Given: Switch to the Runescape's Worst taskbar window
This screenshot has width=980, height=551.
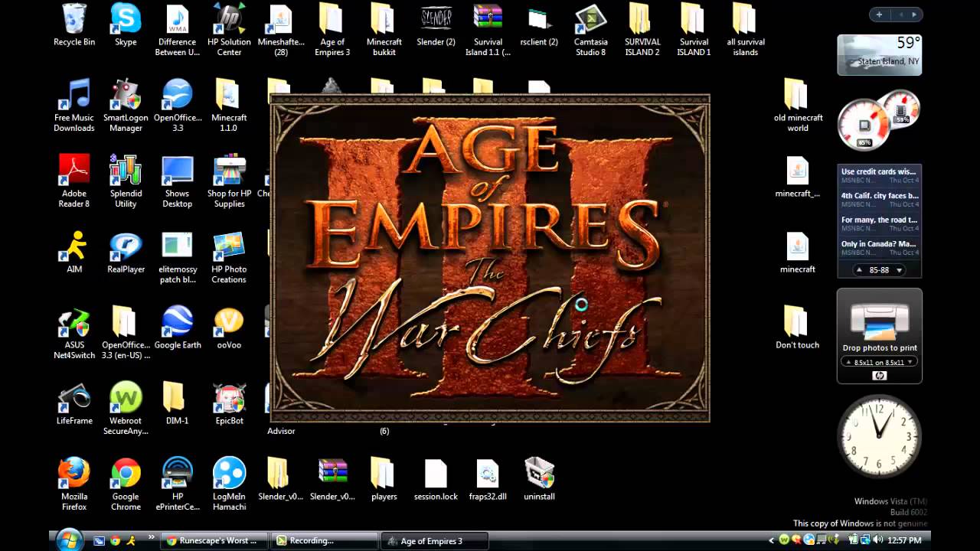Looking at the screenshot, I should tap(216, 540).
